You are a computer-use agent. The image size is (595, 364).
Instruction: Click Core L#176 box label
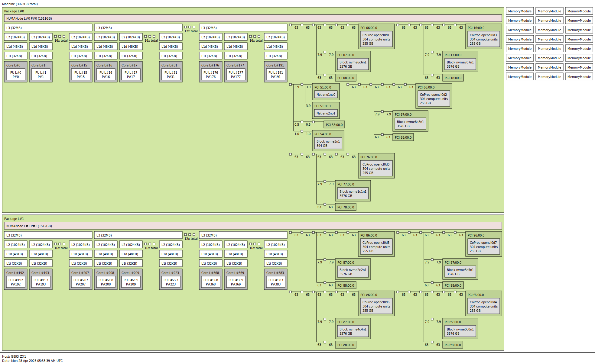[x=210, y=65]
